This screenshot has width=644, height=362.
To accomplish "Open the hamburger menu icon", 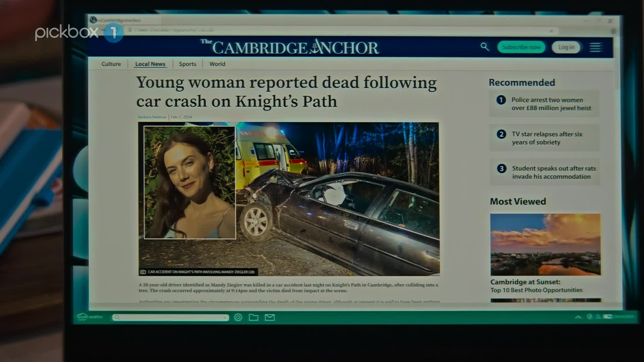I will 596,47.
